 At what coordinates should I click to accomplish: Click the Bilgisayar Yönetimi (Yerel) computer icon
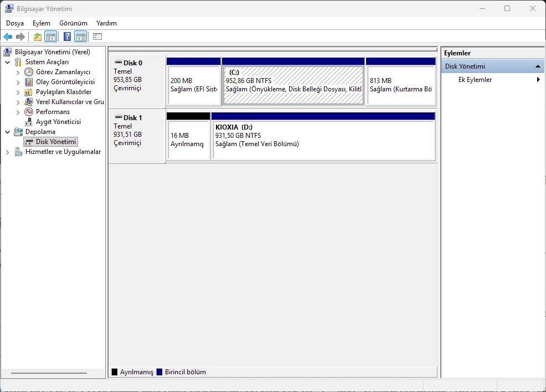[8, 52]
